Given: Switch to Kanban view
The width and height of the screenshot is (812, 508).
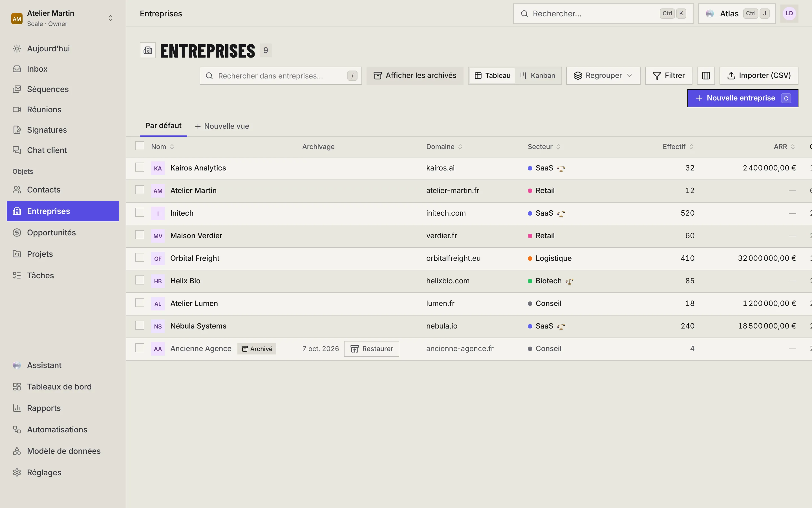Looking at the screenshot, I should pos(538,76).
